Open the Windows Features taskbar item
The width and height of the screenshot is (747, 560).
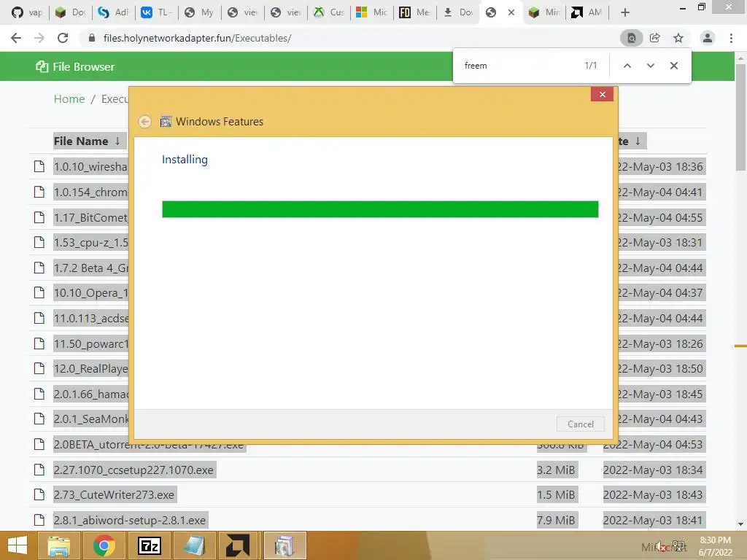[x=285, y=545]
